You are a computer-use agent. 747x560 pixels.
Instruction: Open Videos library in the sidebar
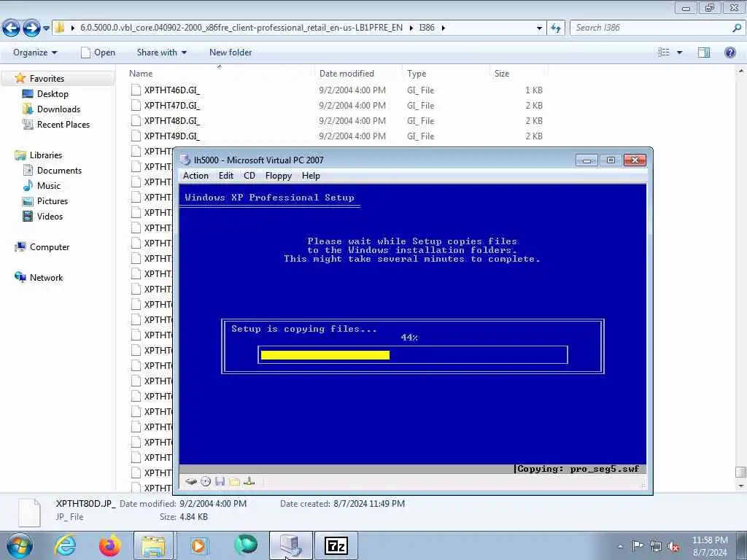click(50, 216)
